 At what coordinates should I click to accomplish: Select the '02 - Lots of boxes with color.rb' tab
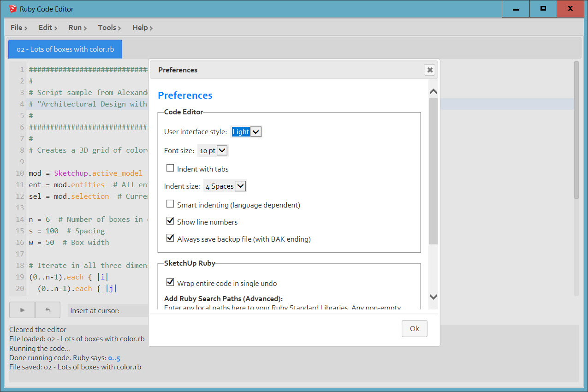(65, 49)
